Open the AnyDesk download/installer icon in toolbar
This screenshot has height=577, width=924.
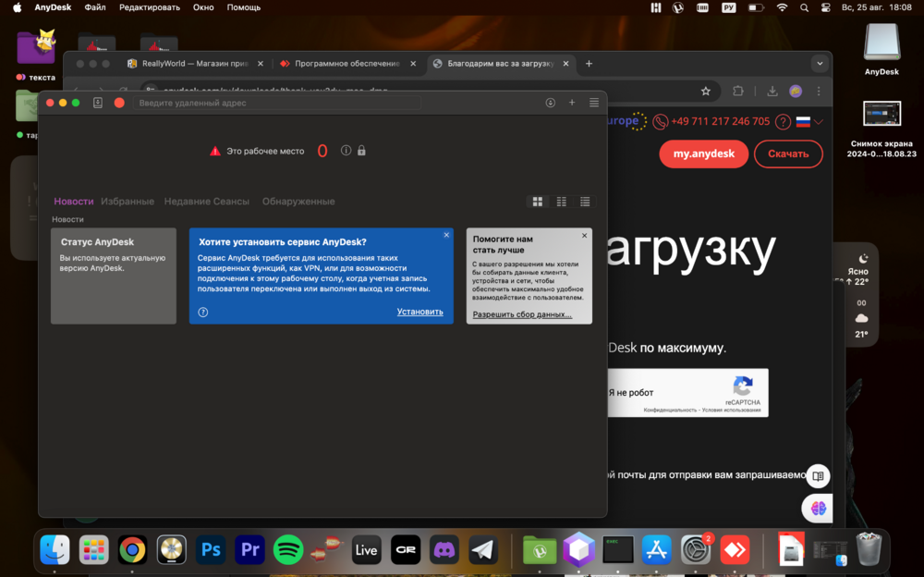(x=551, y=103)
